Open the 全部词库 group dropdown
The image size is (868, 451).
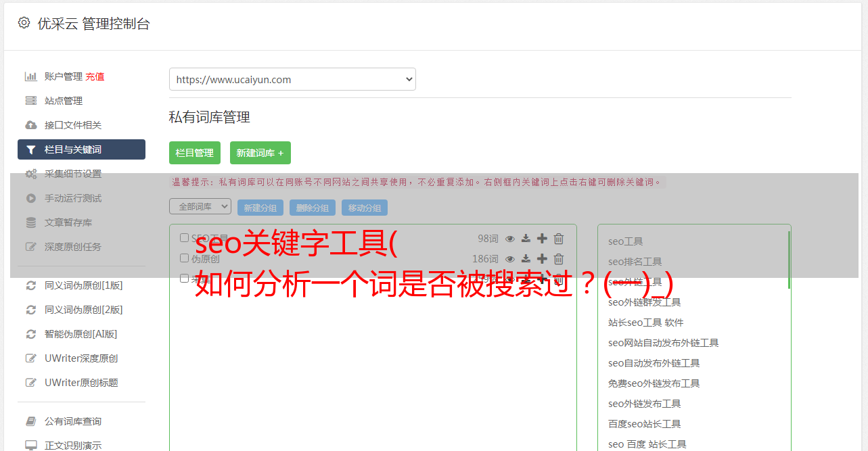[x=200, y=206]
